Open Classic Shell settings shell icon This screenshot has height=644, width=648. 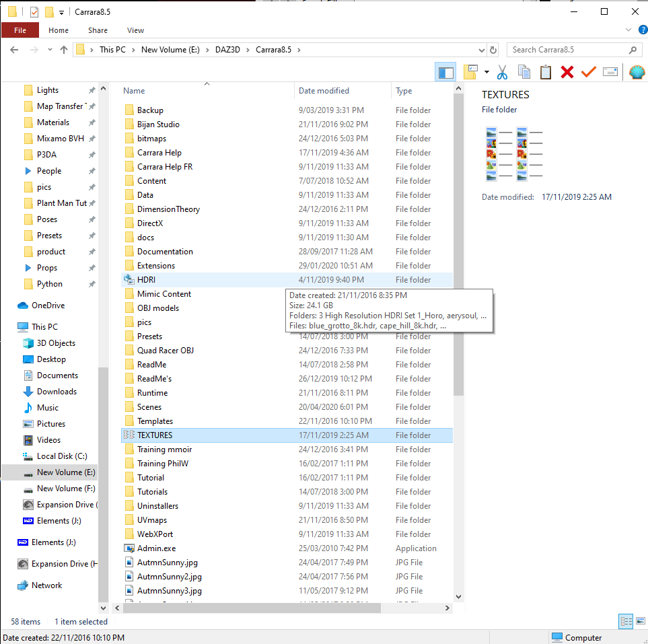point(637,72)
